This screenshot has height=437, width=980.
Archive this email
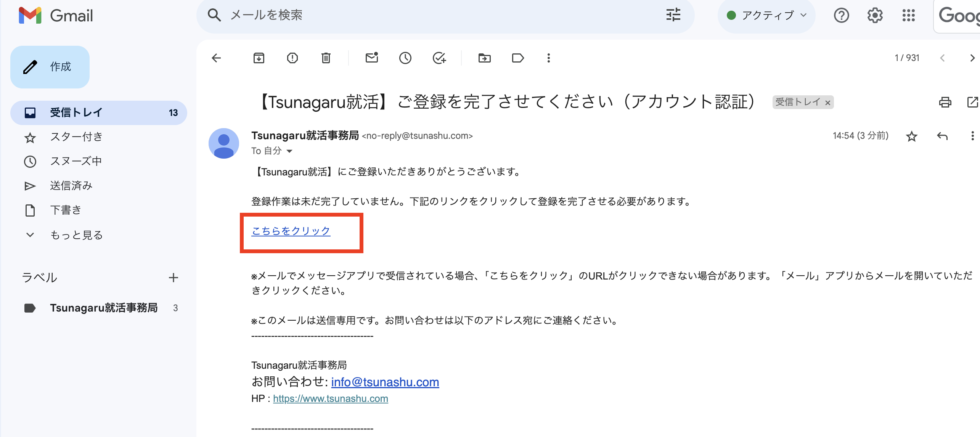click(x=259, y=58)
